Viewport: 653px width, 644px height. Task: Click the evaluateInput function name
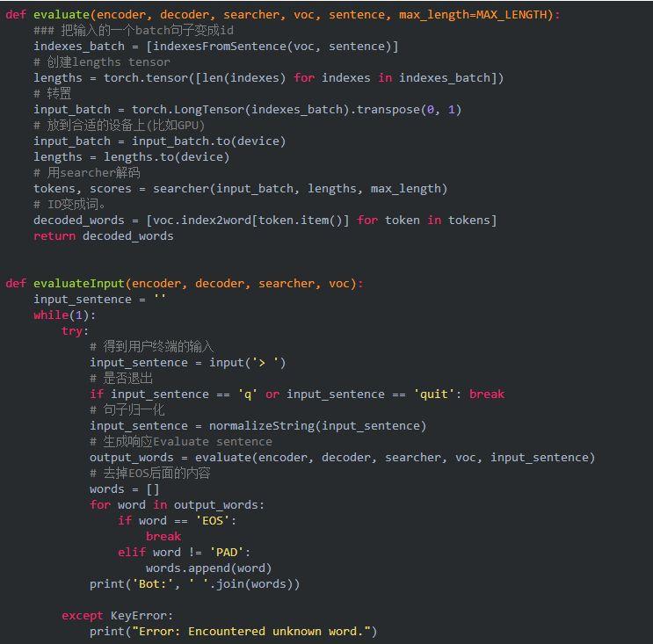click(x=79, y=284)
